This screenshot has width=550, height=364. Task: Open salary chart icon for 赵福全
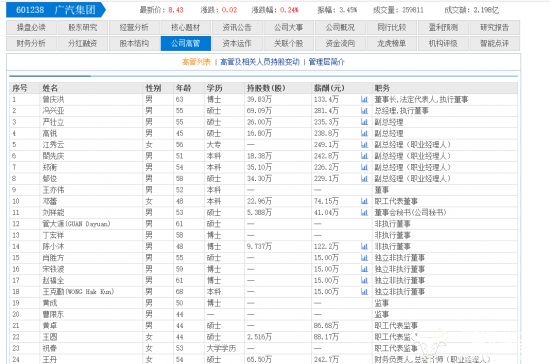tap(364, 281)
